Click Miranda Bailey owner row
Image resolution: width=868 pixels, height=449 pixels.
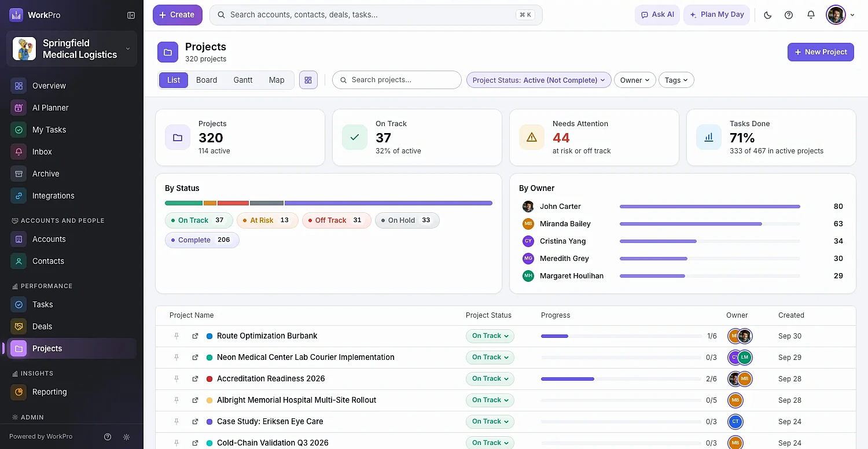[683, 224]
